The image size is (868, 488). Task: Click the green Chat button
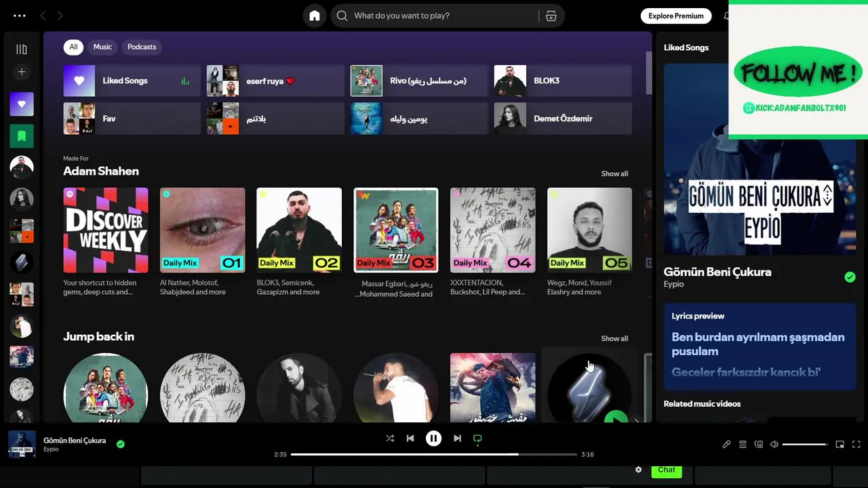pyautogui.click(x=666, y=470)
